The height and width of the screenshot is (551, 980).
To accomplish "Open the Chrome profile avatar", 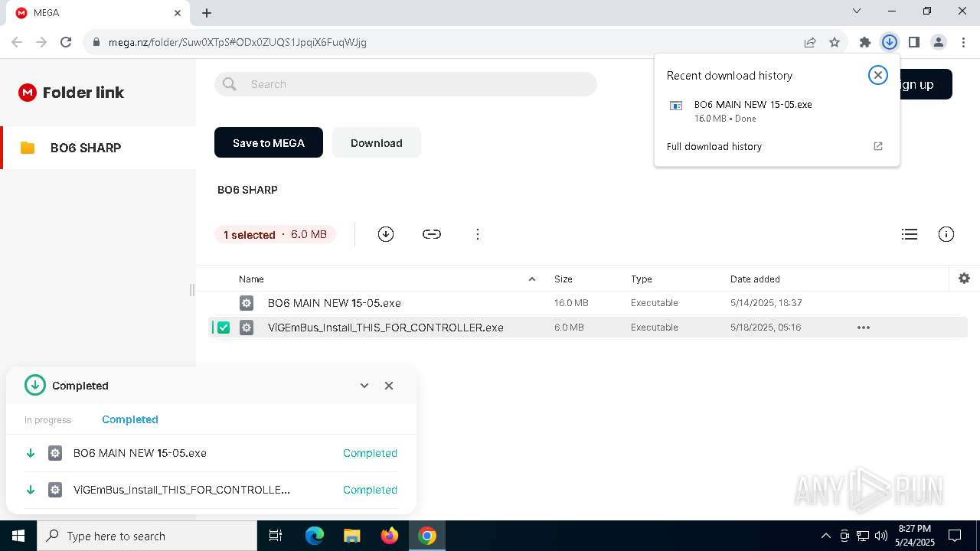I will pos(939,42).
